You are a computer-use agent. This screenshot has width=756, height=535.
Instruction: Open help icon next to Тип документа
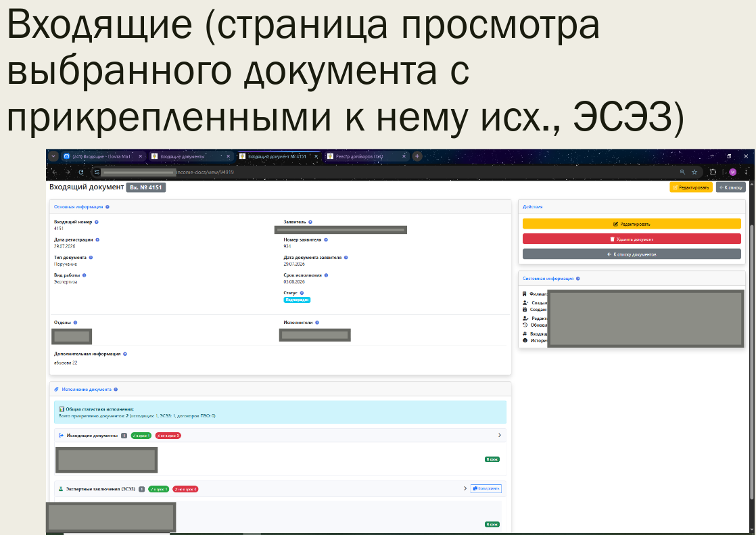(x=91, y=258)
